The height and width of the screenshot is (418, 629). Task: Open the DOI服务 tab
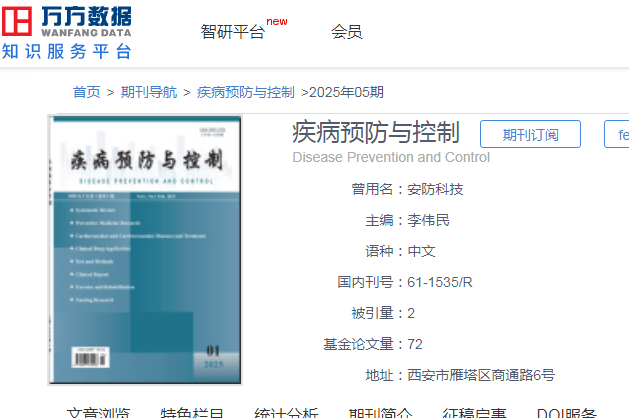pos(567,412)
